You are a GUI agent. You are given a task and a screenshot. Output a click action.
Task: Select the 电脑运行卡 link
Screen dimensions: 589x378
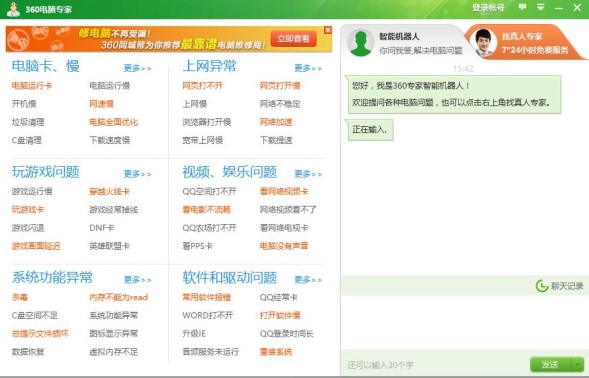tap(32, 86)
